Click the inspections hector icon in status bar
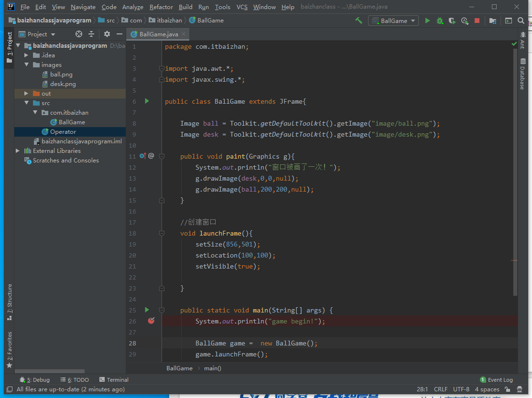Screen dimensions: 532x398 tap(520, 389)
